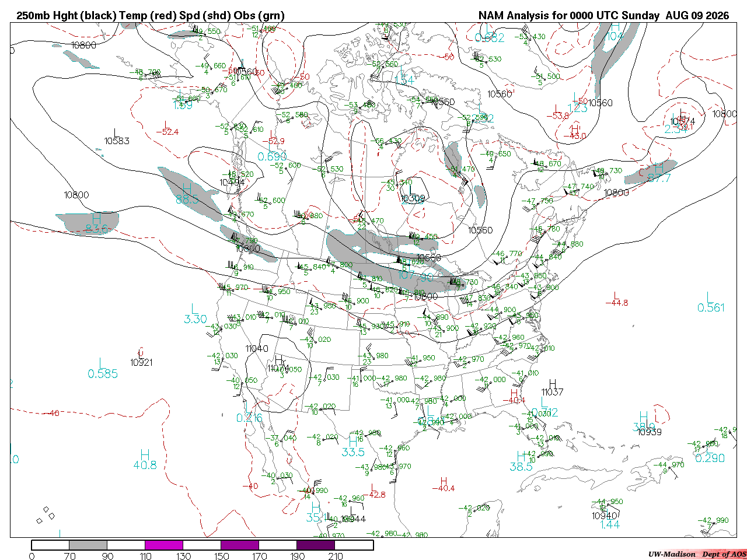Click the purple 150-170 speed legend swatch

(240, 545)
